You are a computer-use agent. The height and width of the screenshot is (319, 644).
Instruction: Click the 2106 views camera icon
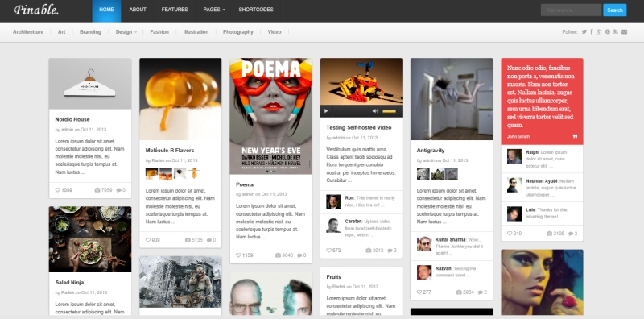tap(549, 233)
